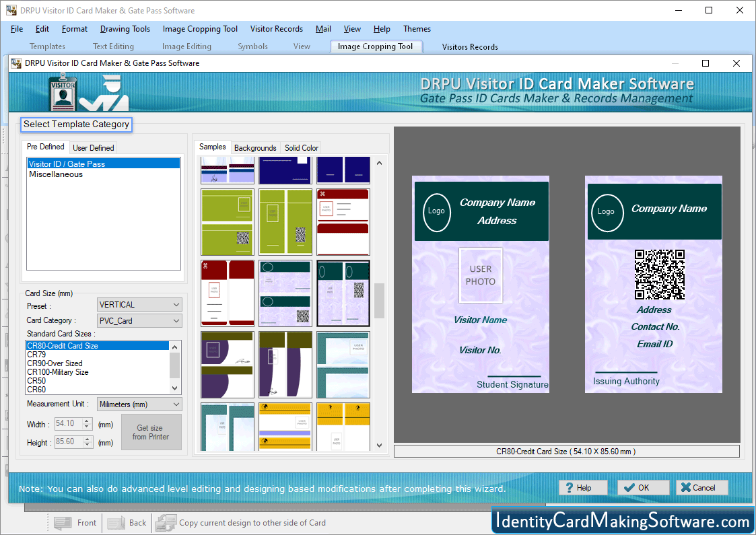This screenshot has height=535, width=756.
Task: Increase the Width value with its stepper
Action: click(88, 421)
